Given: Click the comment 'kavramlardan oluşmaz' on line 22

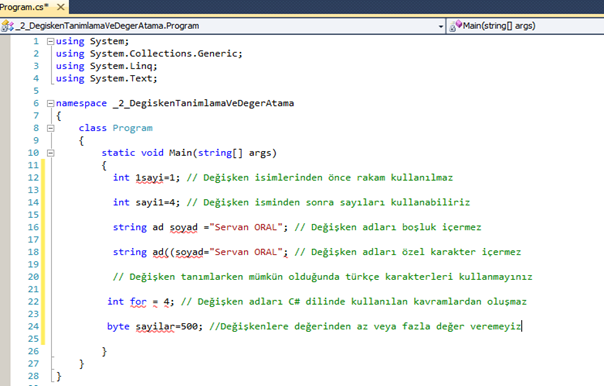Looking at the screenshot, I should [470, 302].
